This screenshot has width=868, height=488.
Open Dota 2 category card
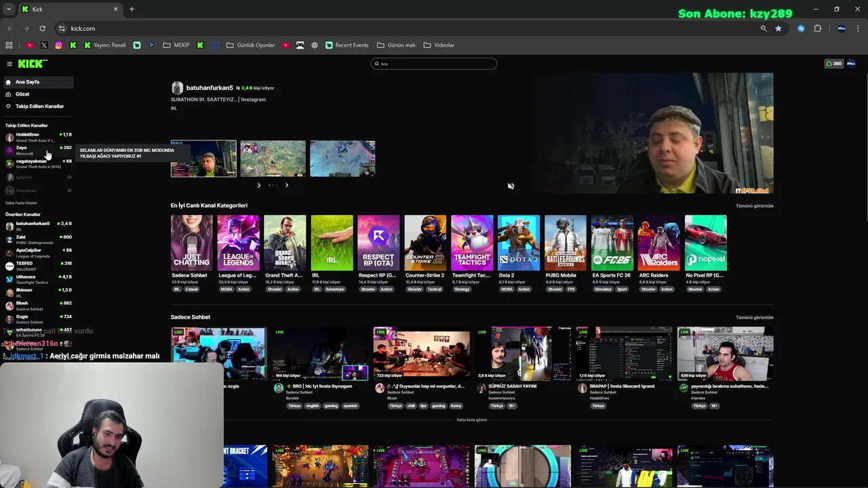tap(519, 243)
